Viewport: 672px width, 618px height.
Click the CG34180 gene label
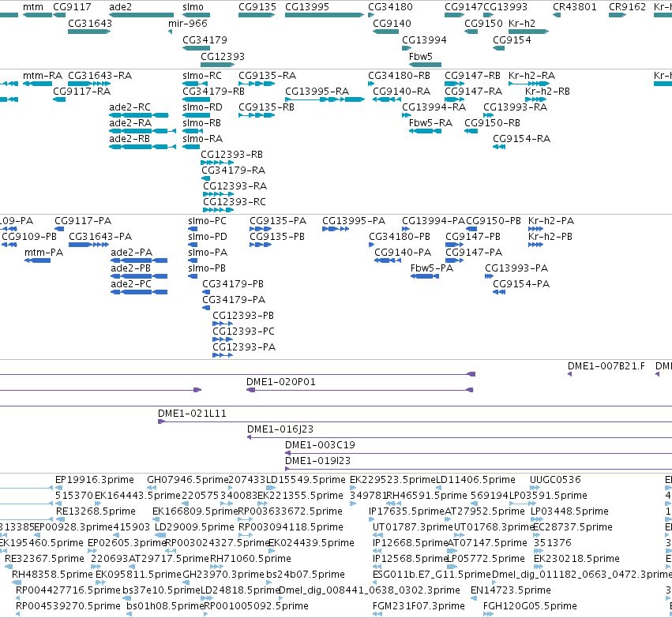click(390, 7)
